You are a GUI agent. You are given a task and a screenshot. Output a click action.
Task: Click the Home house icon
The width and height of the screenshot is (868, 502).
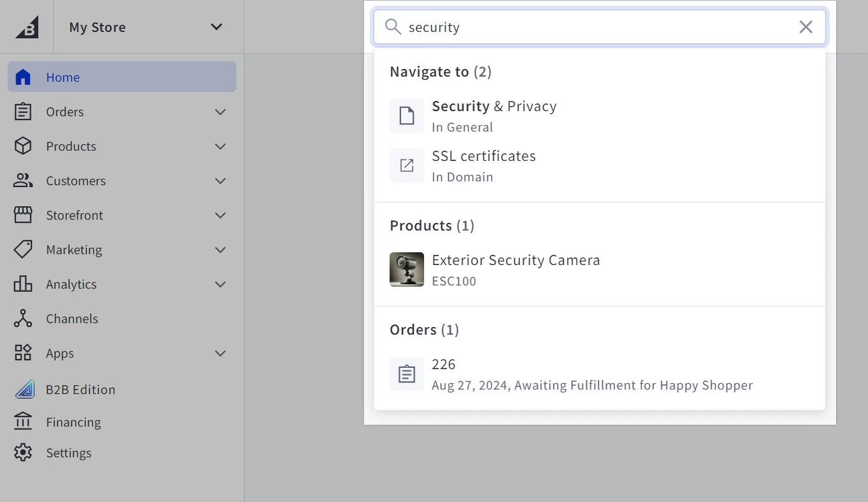(23, 77)
